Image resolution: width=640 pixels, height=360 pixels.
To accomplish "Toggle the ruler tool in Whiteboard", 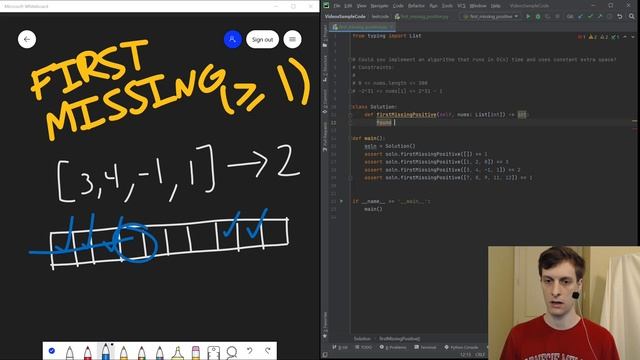I will (x=213, y=352).
